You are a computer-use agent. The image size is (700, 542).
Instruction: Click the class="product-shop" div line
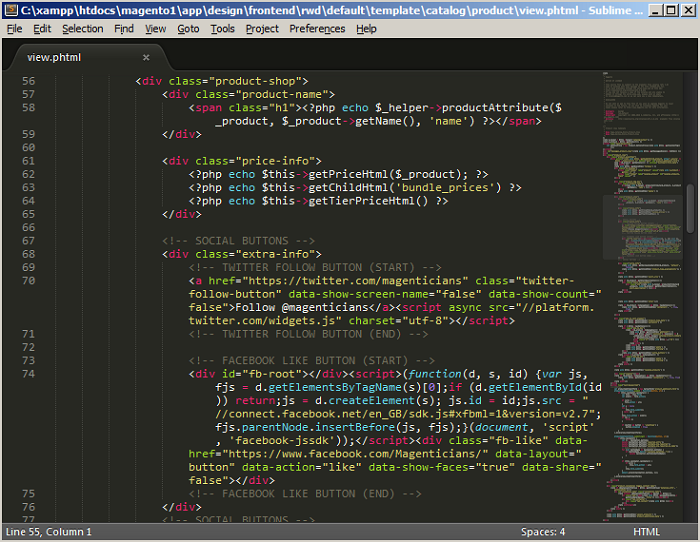click(222, 81)
